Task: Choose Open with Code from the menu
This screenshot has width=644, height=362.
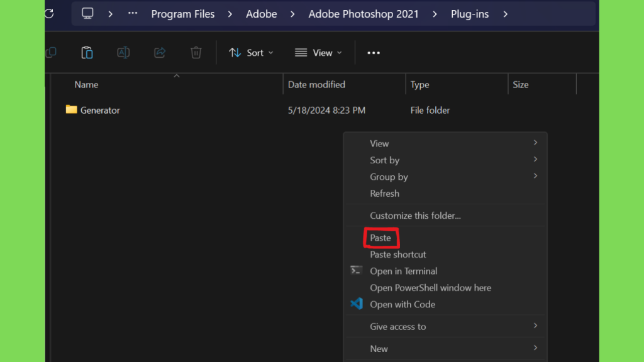Action: 445,304
